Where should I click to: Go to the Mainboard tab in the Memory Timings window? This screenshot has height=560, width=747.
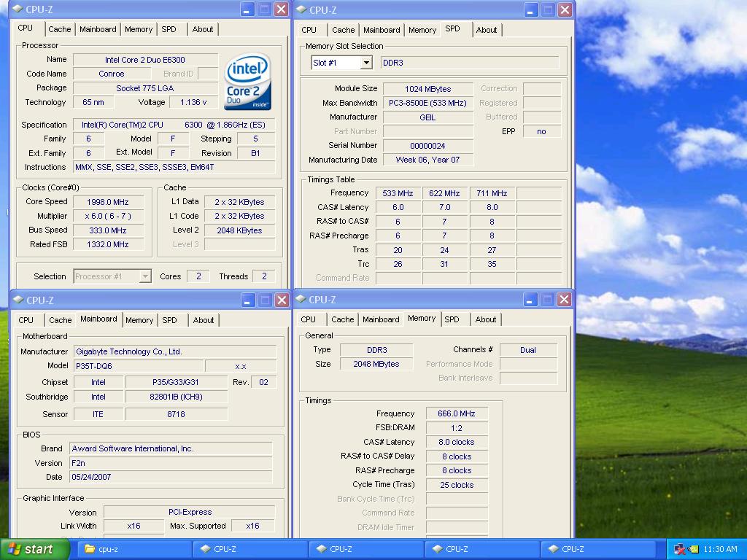[381, 319]
